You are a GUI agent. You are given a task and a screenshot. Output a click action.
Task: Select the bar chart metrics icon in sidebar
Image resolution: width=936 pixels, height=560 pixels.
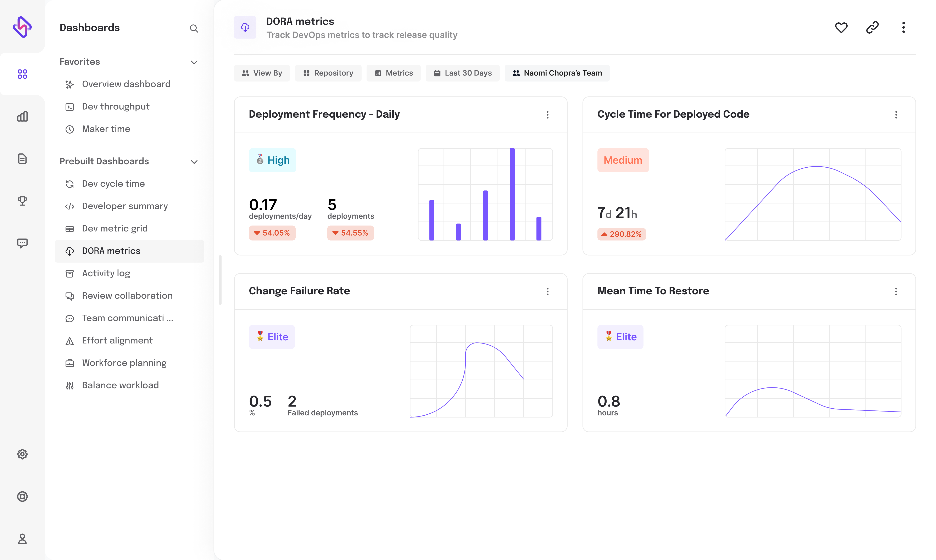(x=22, y=116)
